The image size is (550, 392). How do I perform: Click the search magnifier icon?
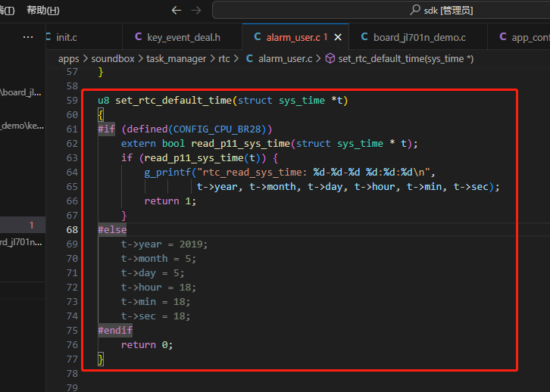(x=415, y=10)
